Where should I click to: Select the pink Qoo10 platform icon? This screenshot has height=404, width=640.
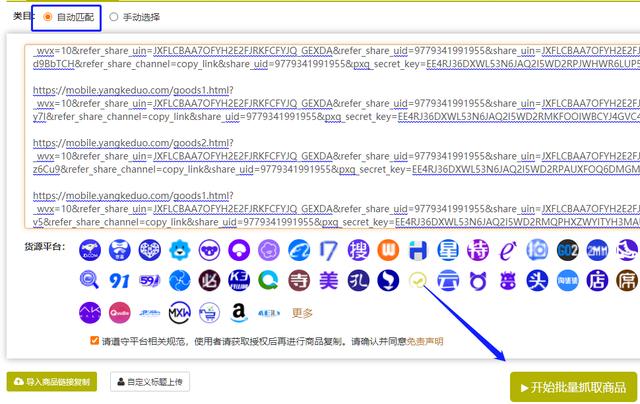click(x=120, y=313)
